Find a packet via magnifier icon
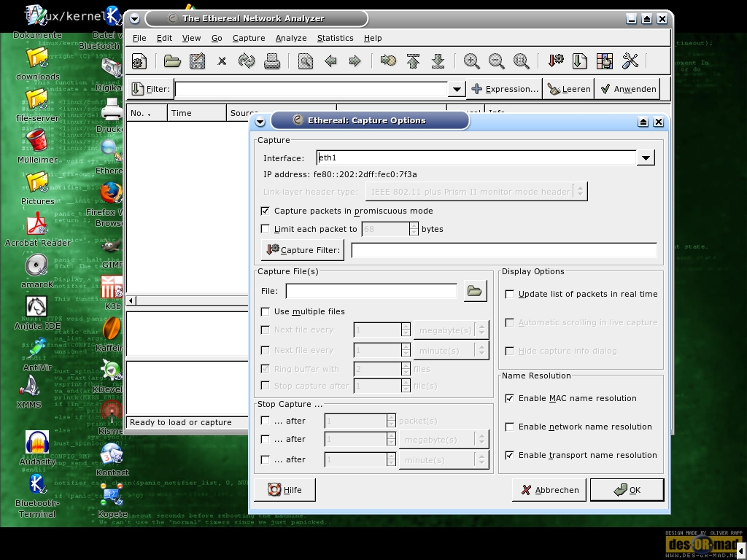Screen dimensions: 747x560 306,61
